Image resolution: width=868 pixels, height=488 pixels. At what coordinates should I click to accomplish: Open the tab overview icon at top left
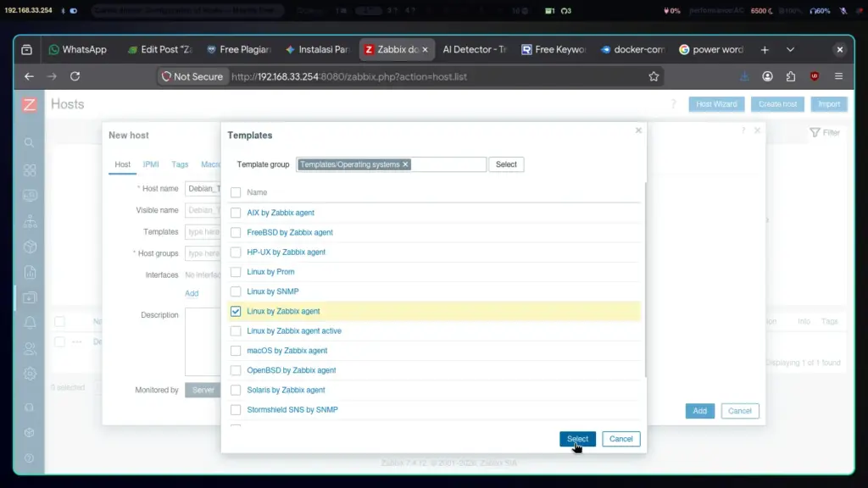[26, 50]
